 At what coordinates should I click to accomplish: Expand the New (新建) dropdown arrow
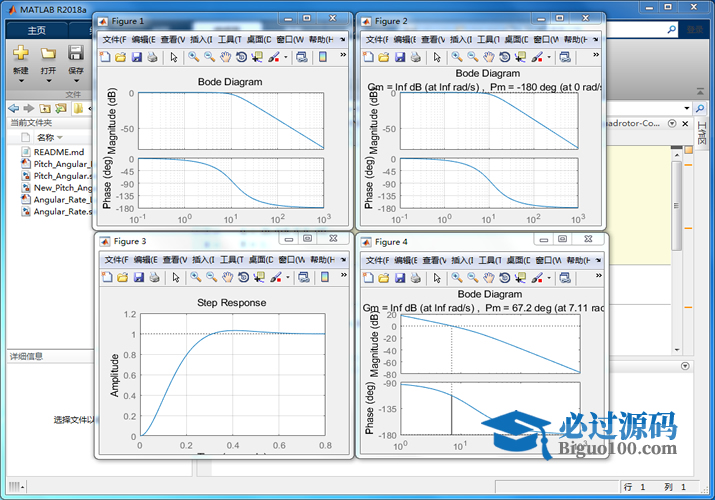click(x=21, y=82)
